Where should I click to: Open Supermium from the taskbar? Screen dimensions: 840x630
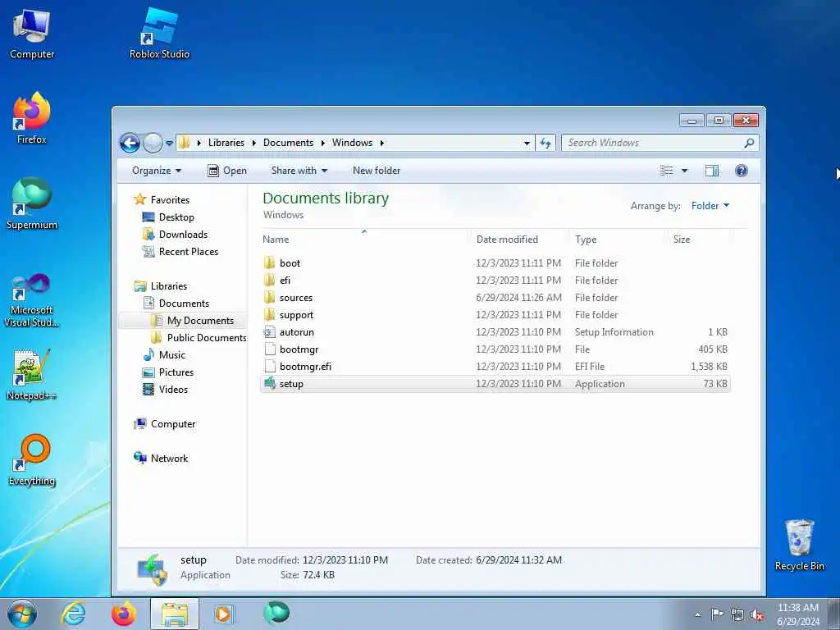click(x=276, y=613)
